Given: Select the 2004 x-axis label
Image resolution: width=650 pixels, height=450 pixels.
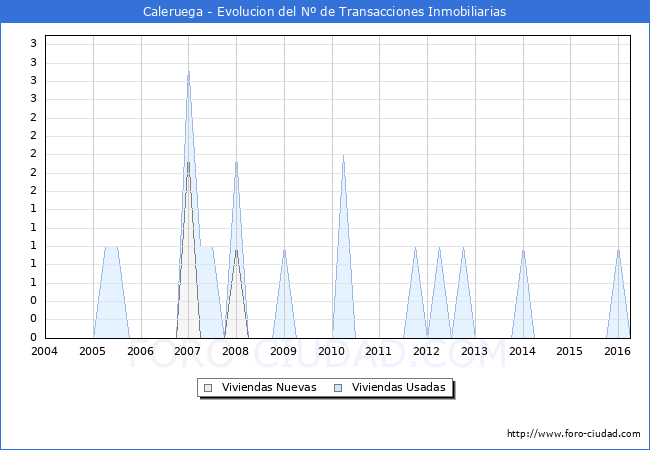Looking at the screenshot, I should (x=44, y=351).
